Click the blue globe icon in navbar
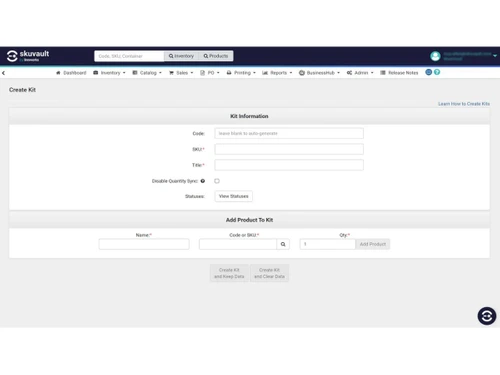This screenshot has width=500, height=375. 429,72
